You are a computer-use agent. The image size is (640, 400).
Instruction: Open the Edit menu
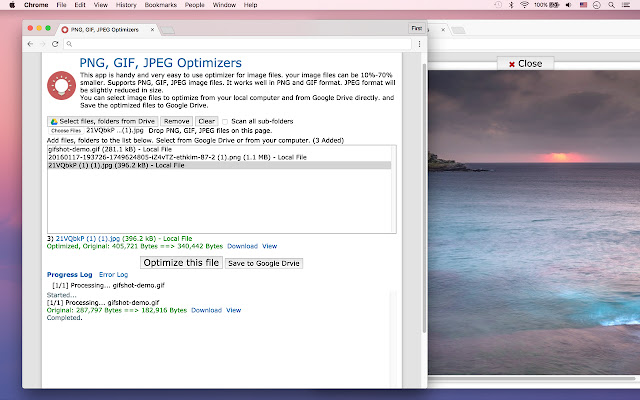tap(80, 5)
